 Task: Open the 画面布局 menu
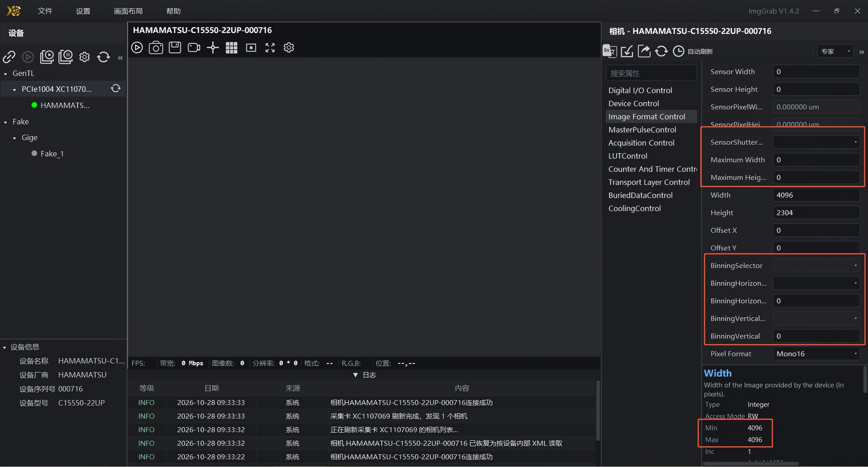click(128, 11)
